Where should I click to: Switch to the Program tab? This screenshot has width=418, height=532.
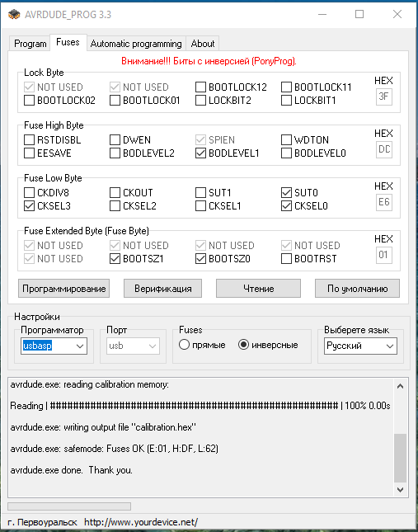30,44
